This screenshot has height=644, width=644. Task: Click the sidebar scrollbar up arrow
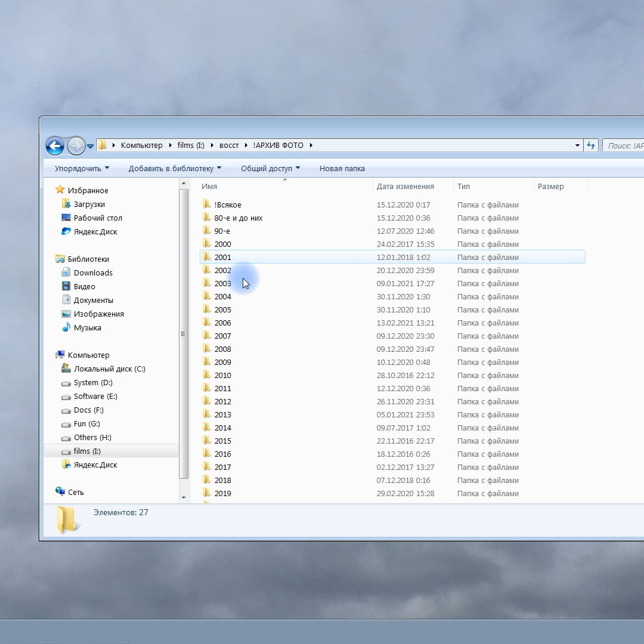(184, 184)
